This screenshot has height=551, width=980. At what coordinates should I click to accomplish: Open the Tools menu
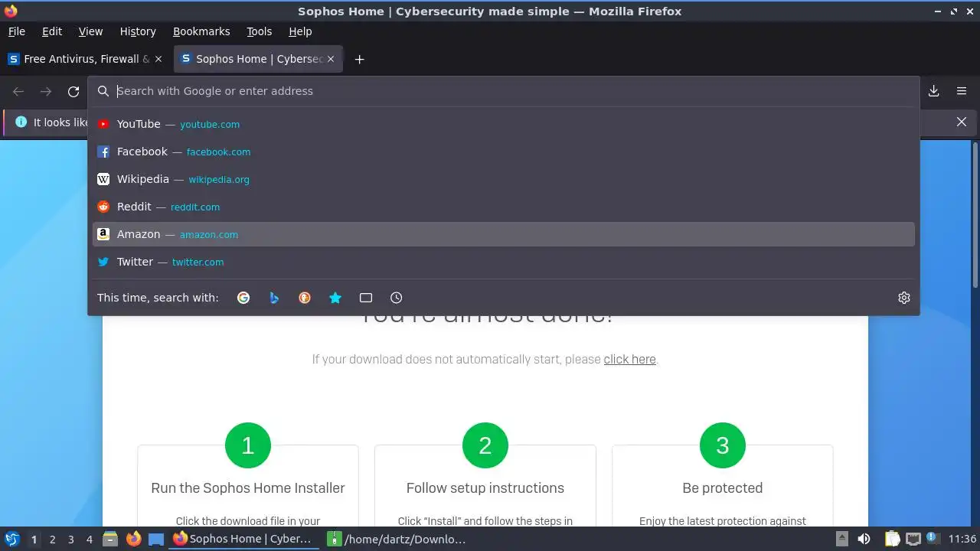click(x=259, y=31)
